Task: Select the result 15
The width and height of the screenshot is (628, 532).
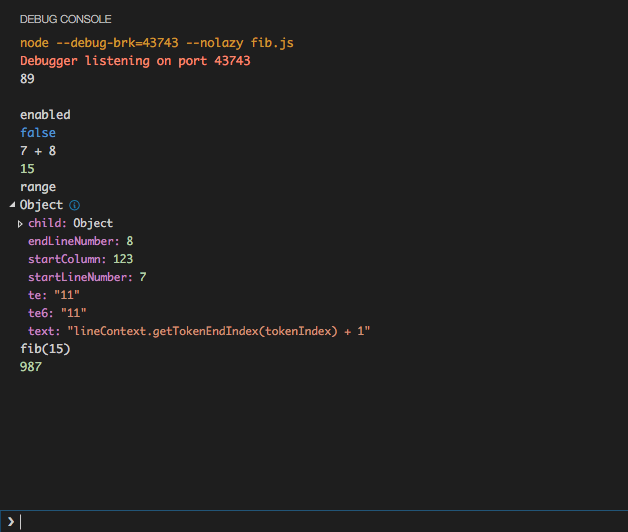Action: click(27, 169)
